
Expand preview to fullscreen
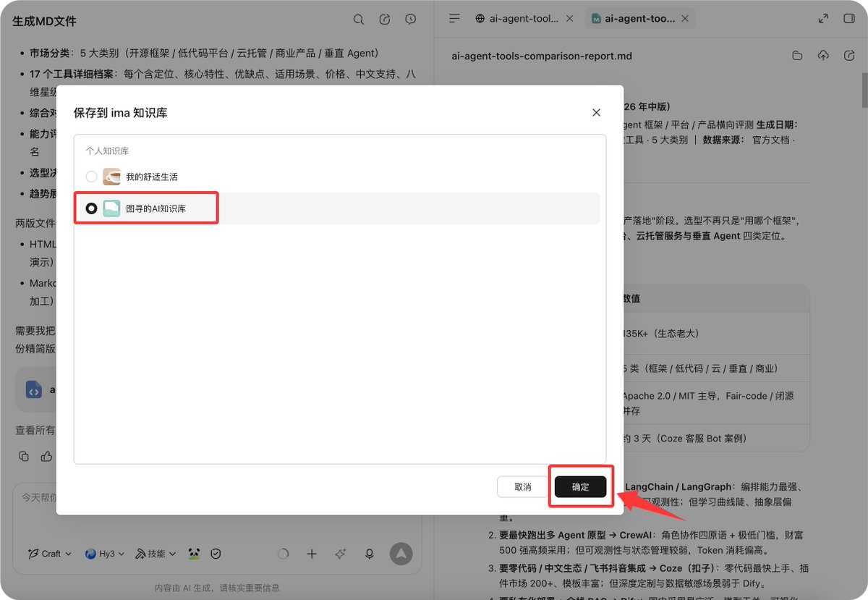click(823, 19)
